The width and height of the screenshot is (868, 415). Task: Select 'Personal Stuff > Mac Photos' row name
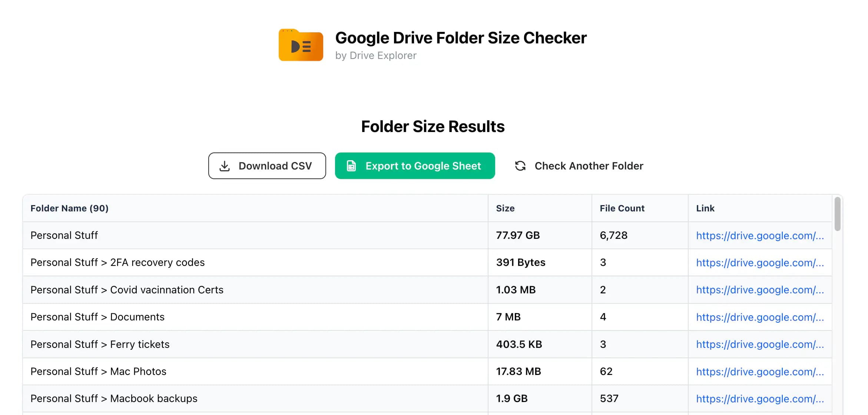[98, 371]
